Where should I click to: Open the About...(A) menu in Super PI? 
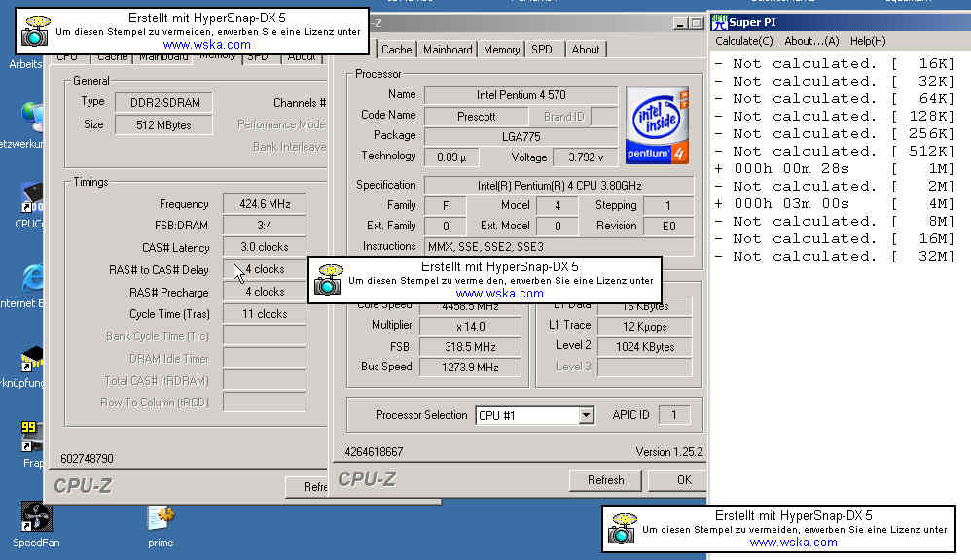[x=811, y=41]
